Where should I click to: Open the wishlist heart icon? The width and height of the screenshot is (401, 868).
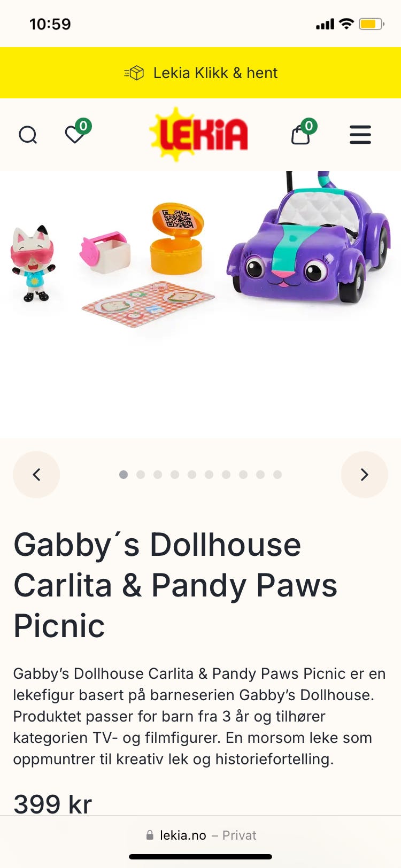(x=75, y=135)
